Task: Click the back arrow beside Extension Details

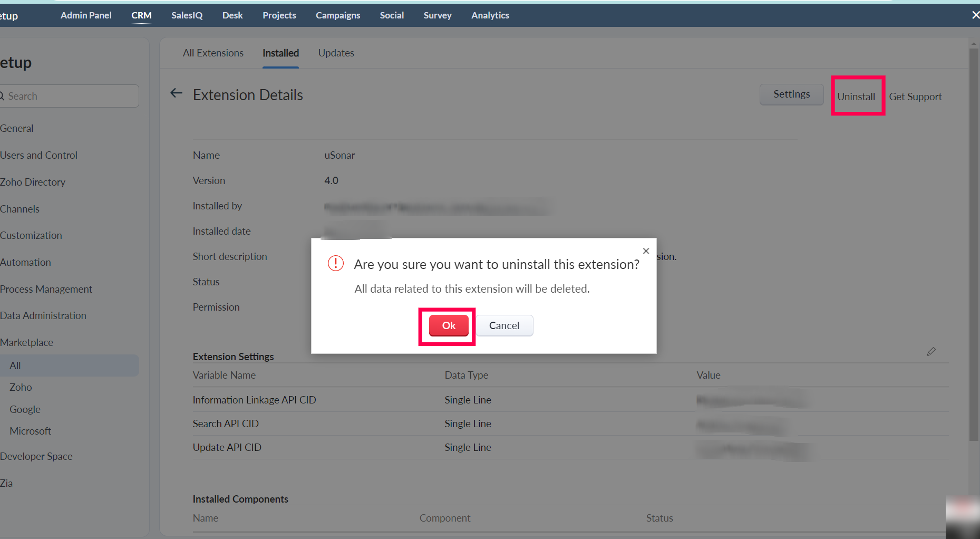Action: click(176, 93)
